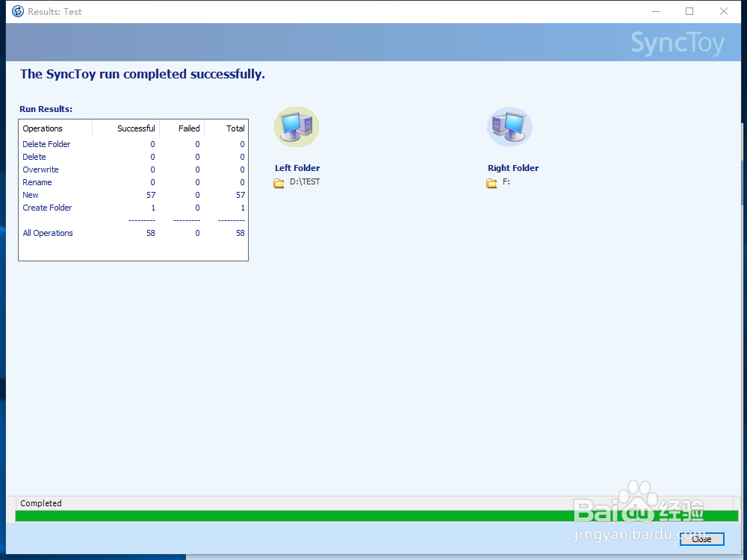Select the All Operations row
747x560 pixels.
click(x=134, y=233)
